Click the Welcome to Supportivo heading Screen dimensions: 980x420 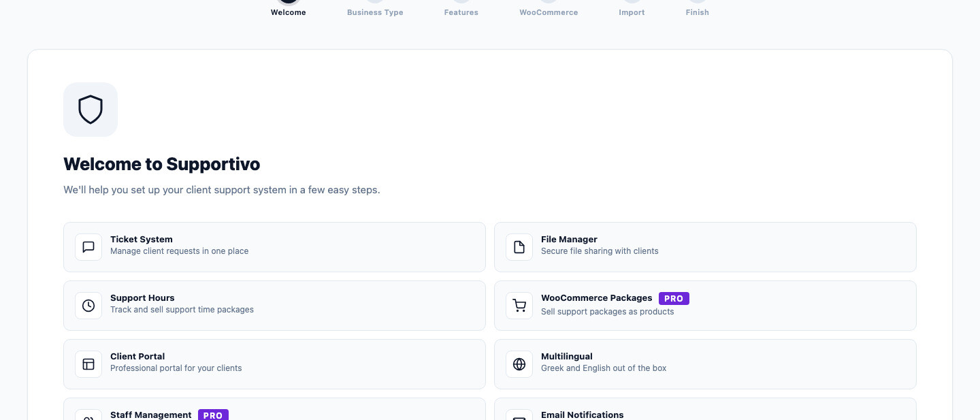162,164
